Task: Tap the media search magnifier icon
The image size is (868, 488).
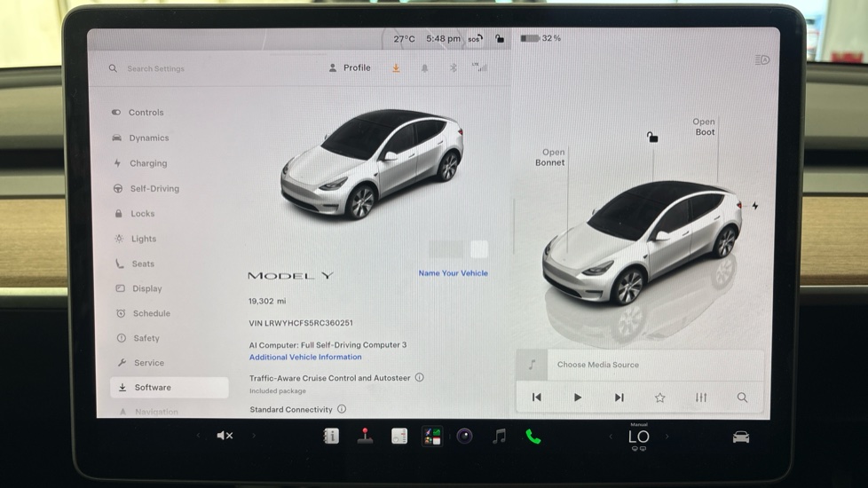Action: (742, 397)
